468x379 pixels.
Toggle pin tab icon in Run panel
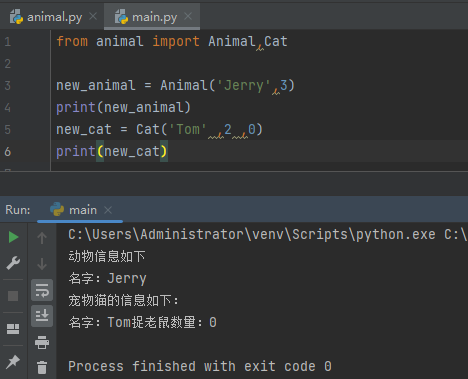click(x=13, y=362)
